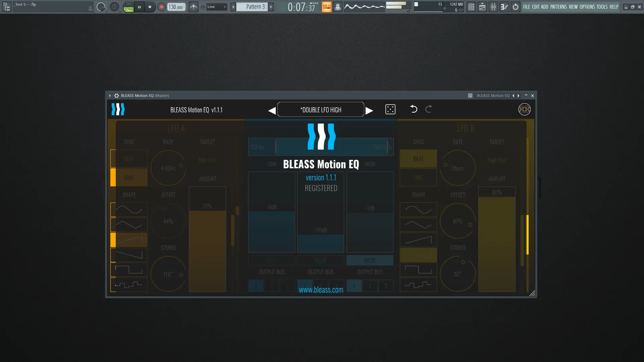Screen dimensions: 644x362
Task: Select the FREE sync mode on LFO A
Action: tap(128, 177)
